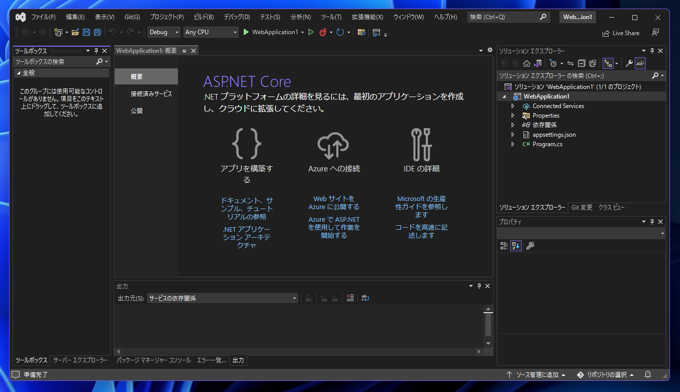The width and height of the screenshot is (680, 392).
Task: Open link to publish website to Azure
Action: (x=333, y=203)
